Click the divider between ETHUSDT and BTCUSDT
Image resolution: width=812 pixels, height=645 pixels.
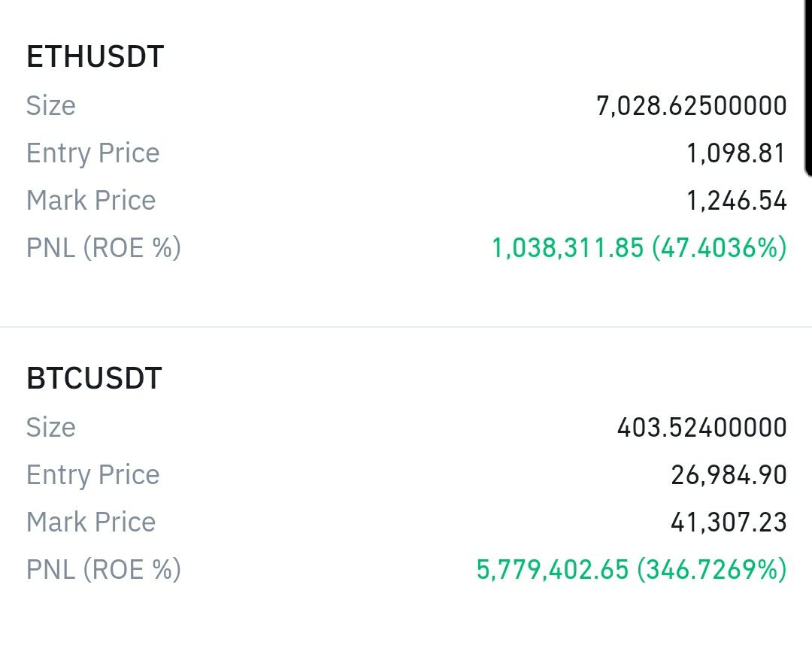point(406,327)
